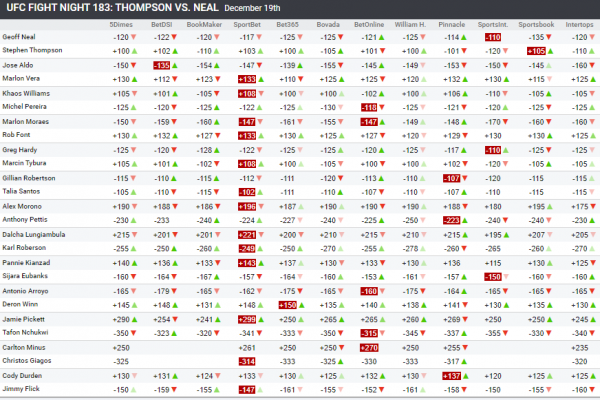Open the BetDSI column header
The height and width of the screenshot is (400, 600).
(x=161, y=24)
